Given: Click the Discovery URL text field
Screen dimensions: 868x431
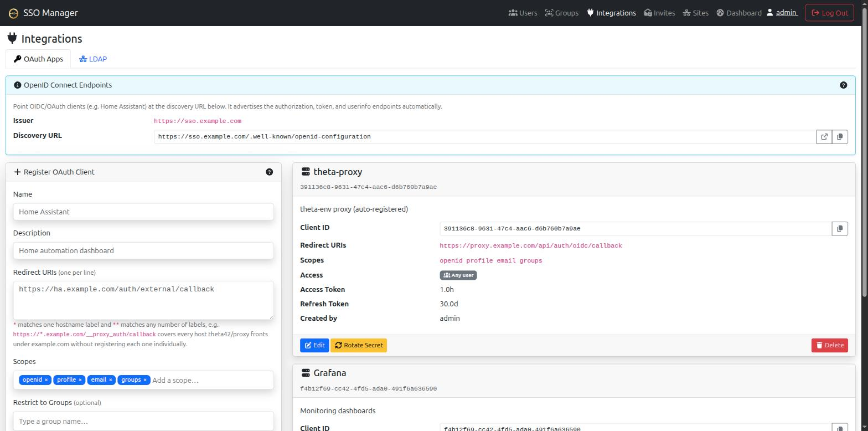Looking at the screenshot, I should pos(485,137).
